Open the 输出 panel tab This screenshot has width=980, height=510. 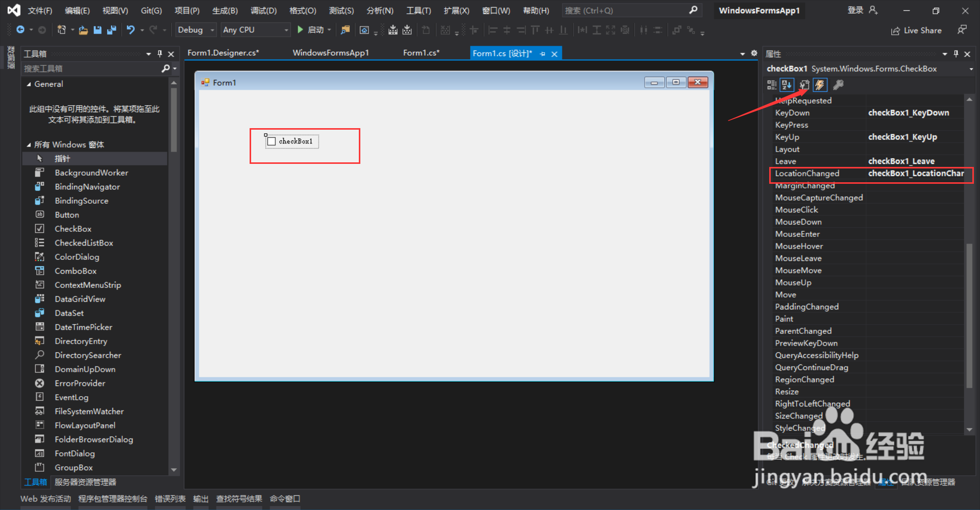[x=201, y=499]
